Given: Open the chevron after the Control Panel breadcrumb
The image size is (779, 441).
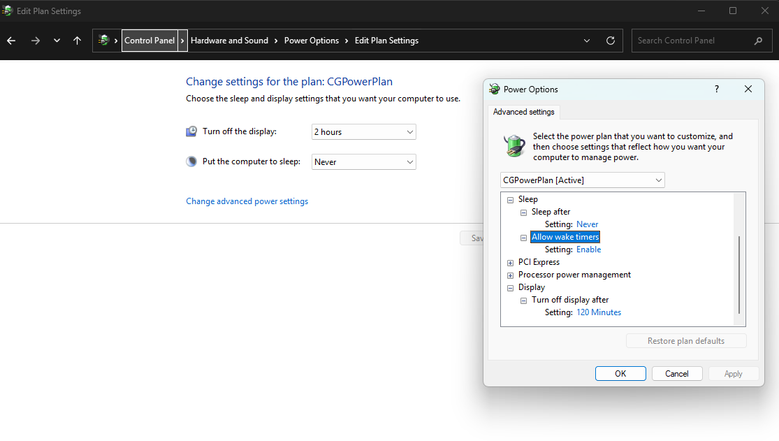Looking at the screenshot, I should point(182,41).
